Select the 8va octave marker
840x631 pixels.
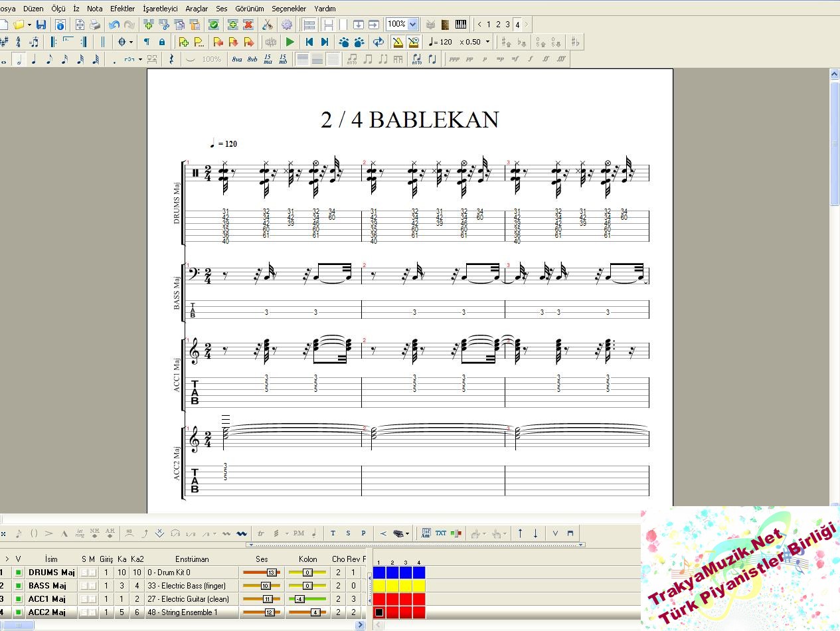(237, 59)
